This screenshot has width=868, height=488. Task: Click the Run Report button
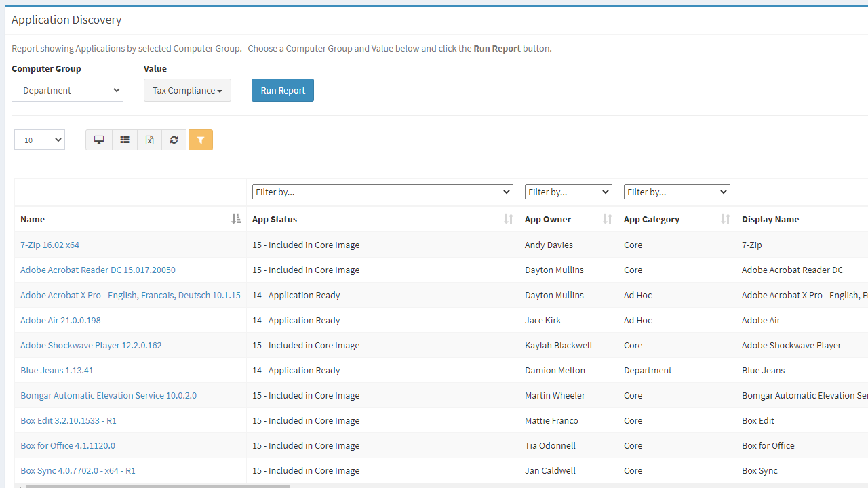(282, 89)
